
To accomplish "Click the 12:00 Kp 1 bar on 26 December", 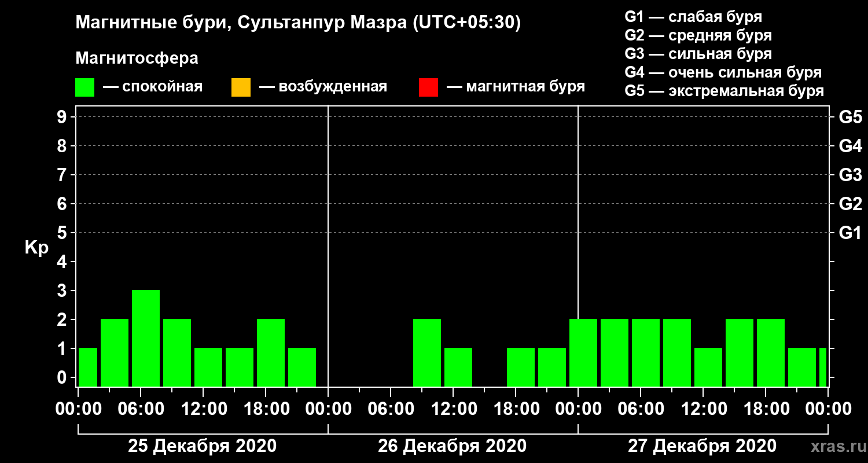I will pos(458,367).
